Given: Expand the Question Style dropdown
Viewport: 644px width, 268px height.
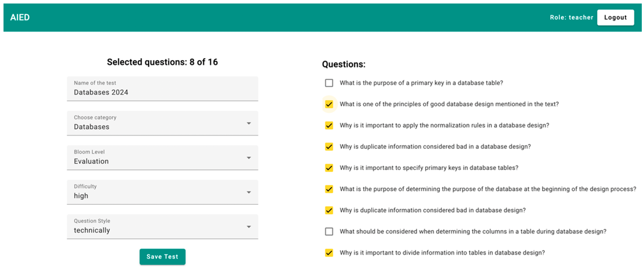Looking at the screenshot, I should pyautogui.click(x=162, y=227).
